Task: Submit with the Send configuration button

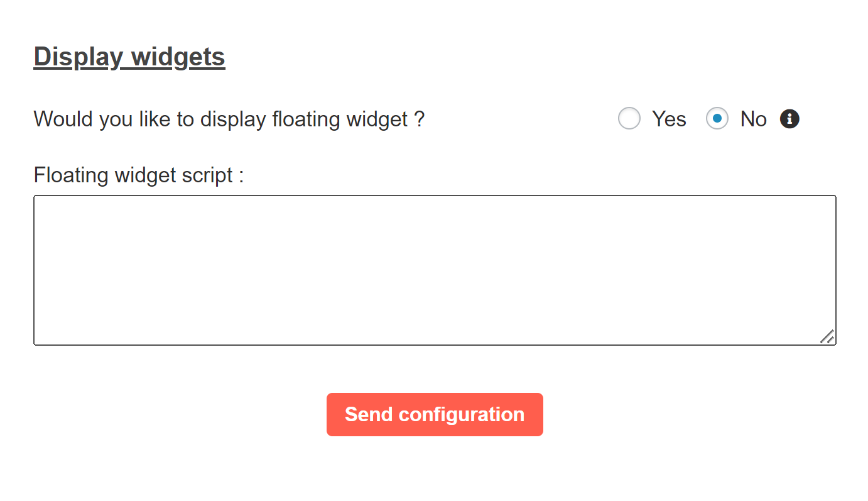Action: (x=435, y=414)
